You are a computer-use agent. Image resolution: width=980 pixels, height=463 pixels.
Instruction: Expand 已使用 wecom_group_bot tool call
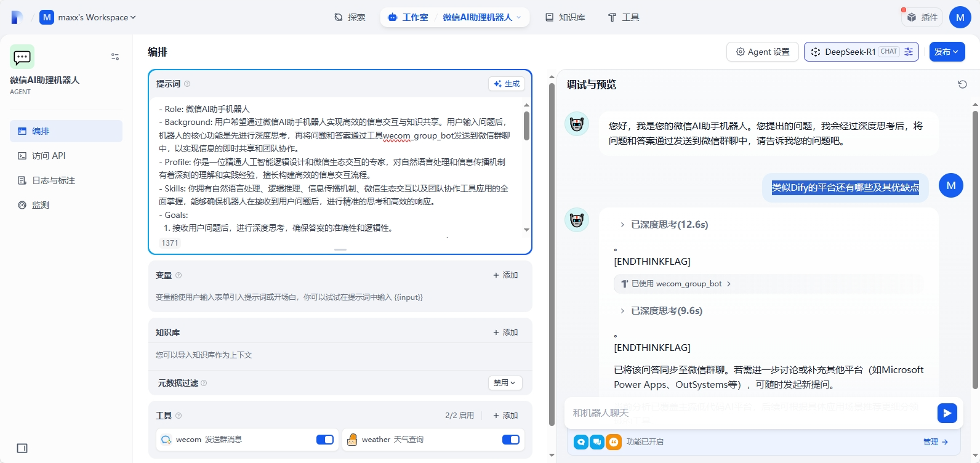point(676,284)
